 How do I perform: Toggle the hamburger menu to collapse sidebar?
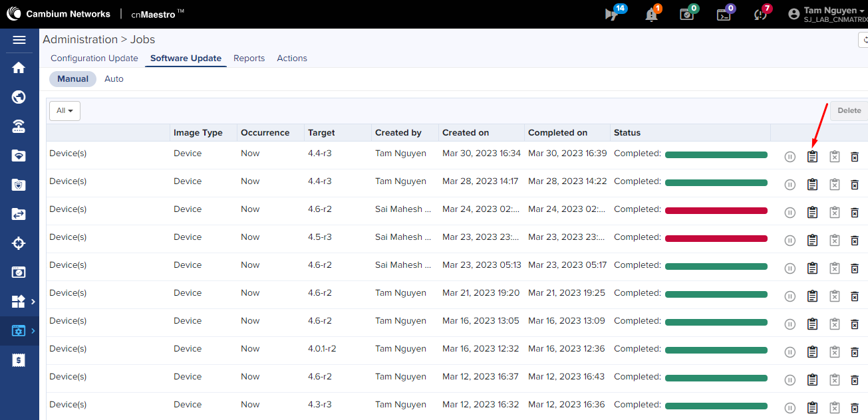pyautogui.click(x=19, y=40)
